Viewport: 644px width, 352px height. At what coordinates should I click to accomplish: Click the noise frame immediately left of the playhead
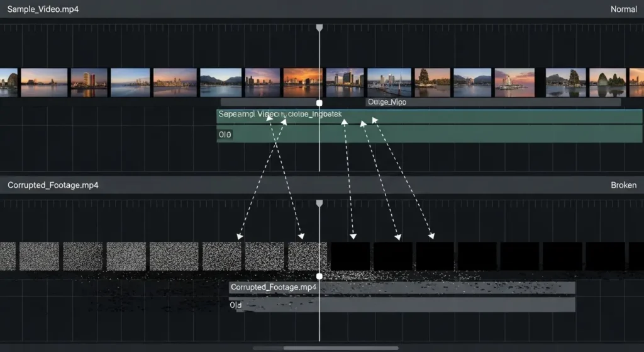306,256
